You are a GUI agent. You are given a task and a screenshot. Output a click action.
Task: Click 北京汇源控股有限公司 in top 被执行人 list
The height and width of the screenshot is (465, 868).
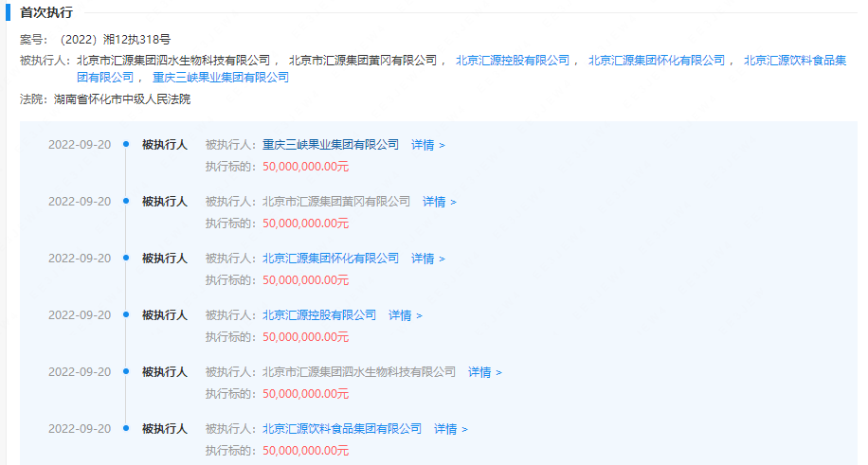[x=512, y=60]
